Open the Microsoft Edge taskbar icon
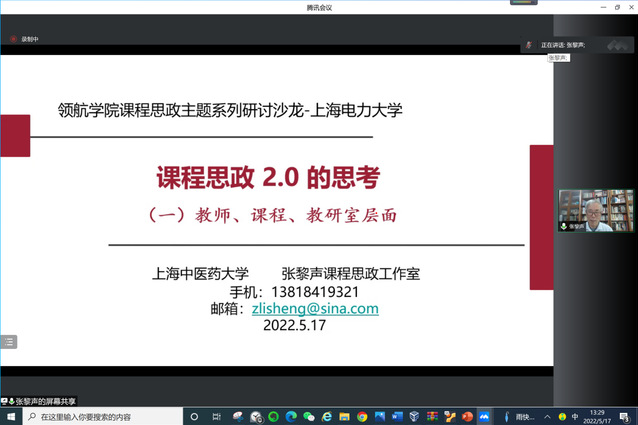 pos(291,416)
